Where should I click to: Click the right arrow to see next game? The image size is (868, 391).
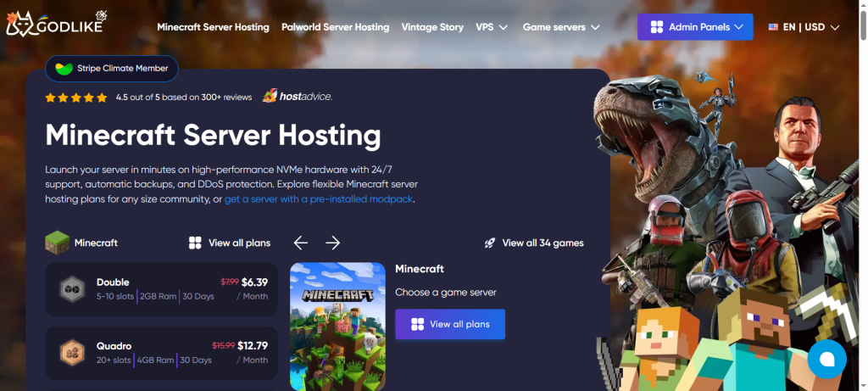[333, 243]
